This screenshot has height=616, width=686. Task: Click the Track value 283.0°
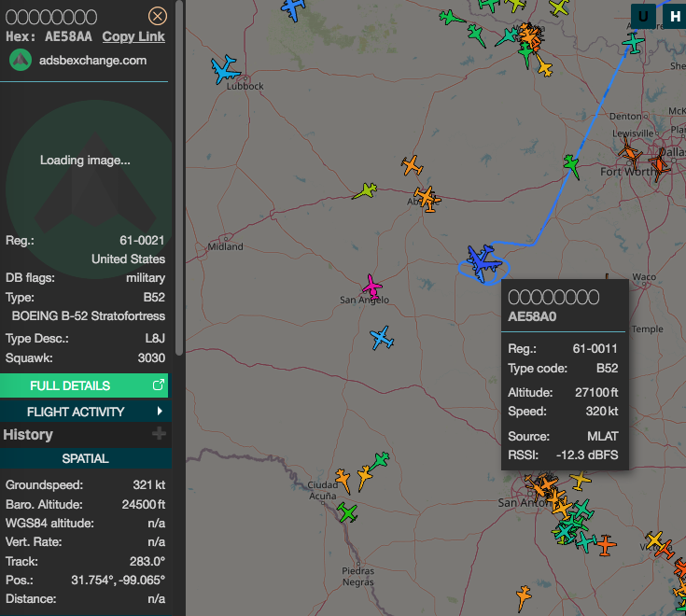tap(147, 561)
